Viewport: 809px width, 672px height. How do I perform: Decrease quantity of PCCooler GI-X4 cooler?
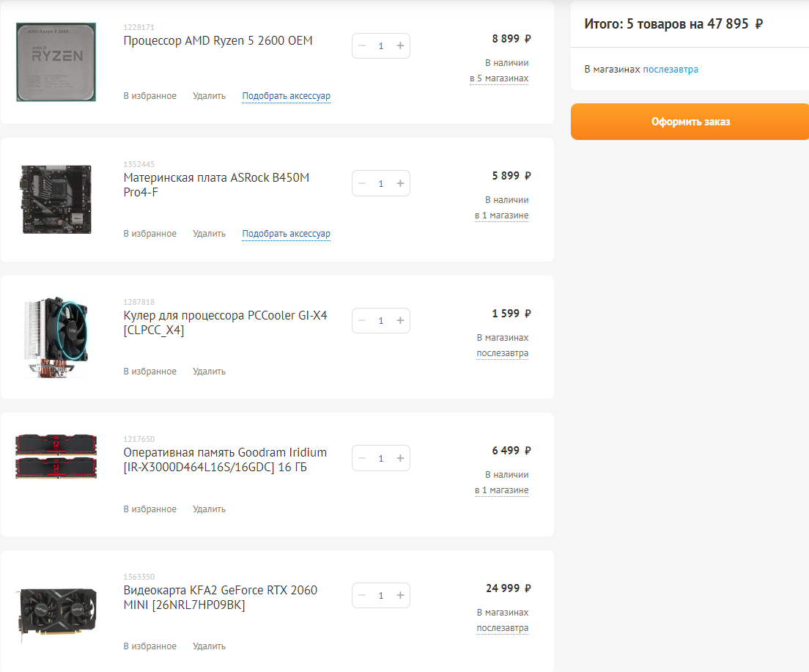[362, 321]
